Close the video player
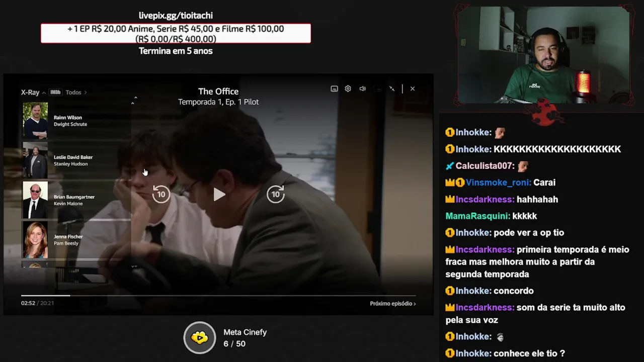The height and width of the screenshot is (362, 644). point(412,88)
